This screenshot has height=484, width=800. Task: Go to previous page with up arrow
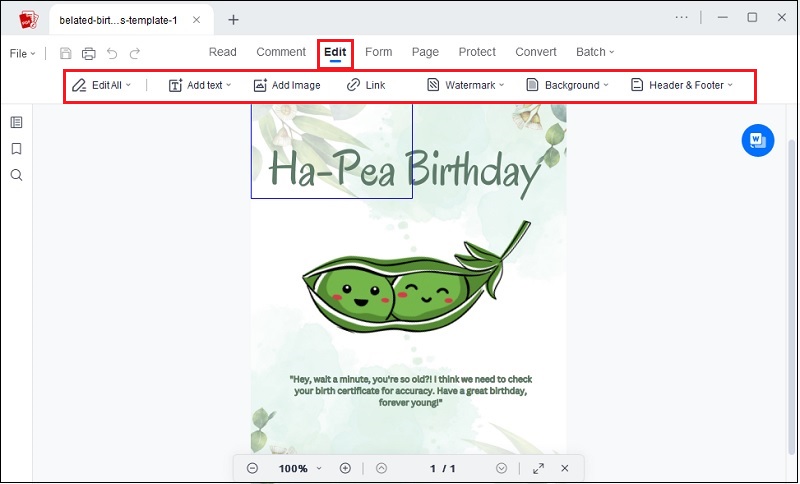[x=381, y=468]
